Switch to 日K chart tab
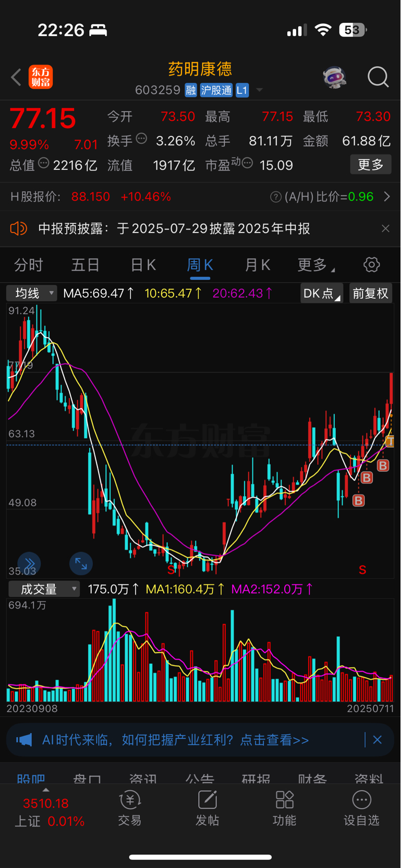This screenshot has height=868, width=401. tap(143, 265)
